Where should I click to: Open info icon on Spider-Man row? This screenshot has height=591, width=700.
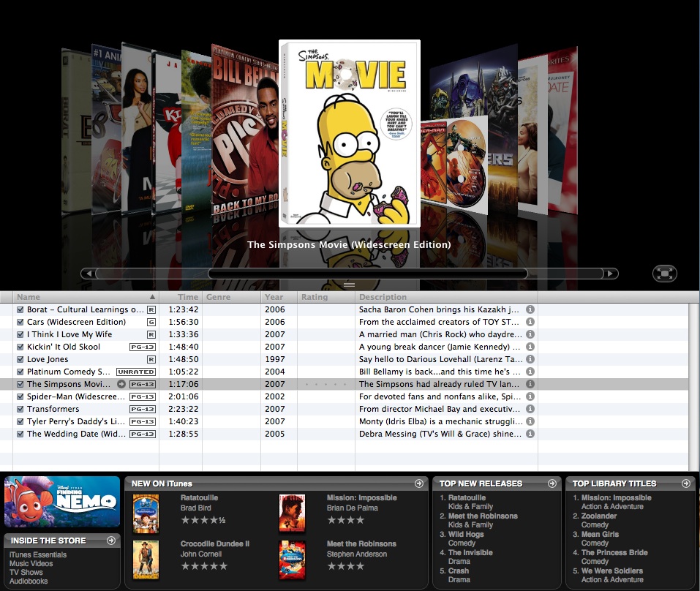[530, 396]
